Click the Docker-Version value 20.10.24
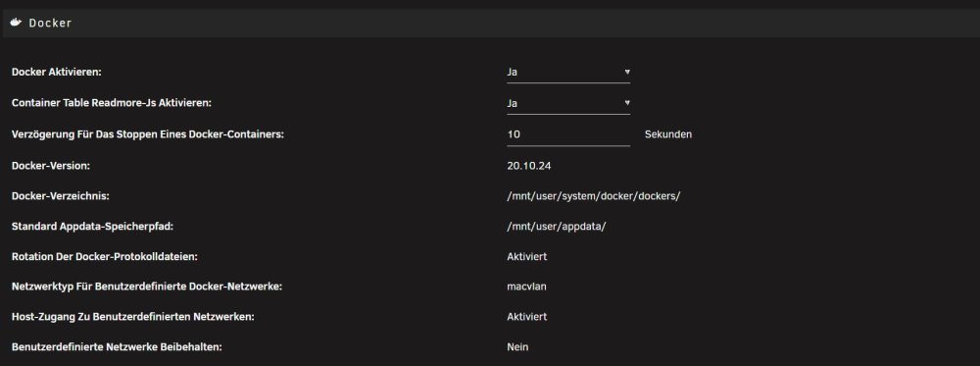The height and width of the screenshot is (366, 980). coord(529,166)
